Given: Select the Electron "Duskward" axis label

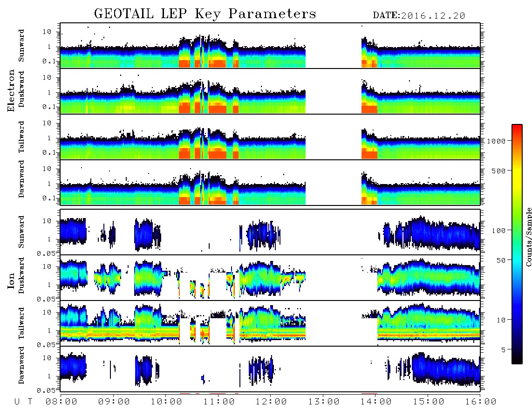Looking at the screenshot, I should [x=21, y=89].
